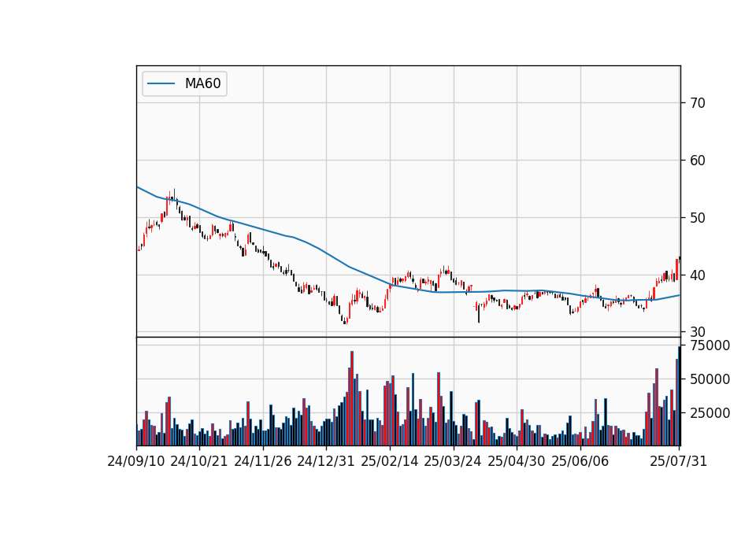Click the date label 24/10/21
Viewport: 756px width, 543px height.
(199, 461)
